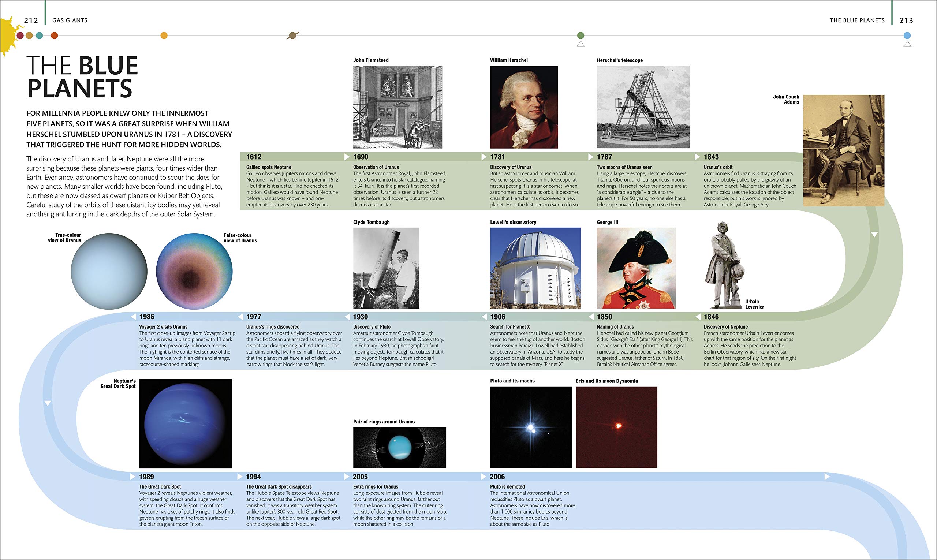Click the 'Discovery of Pluto' heading
This screenshot has height=560, width=937.
(372, 327)
